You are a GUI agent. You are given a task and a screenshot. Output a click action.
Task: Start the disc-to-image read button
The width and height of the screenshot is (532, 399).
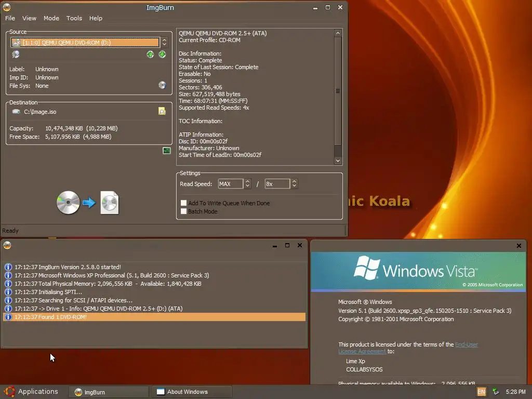click(87, 203)
